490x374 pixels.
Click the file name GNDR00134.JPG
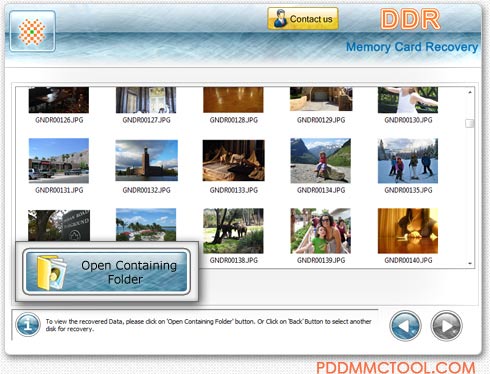point(321,190)
